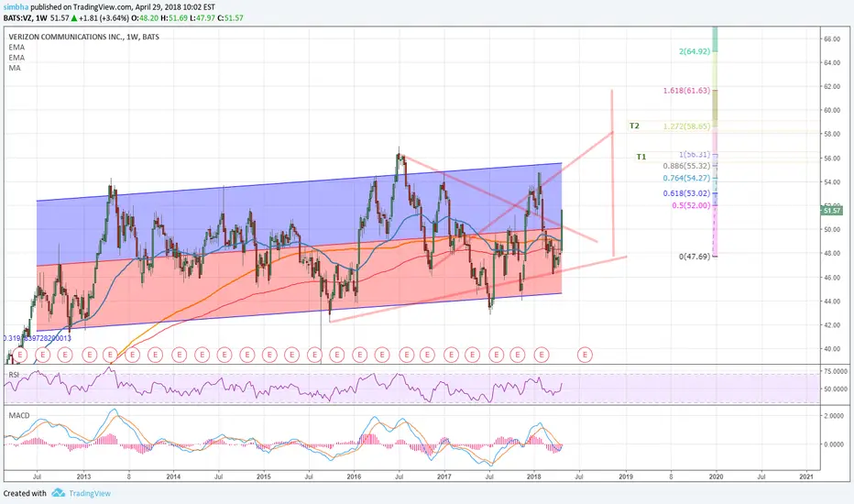Click the green 51.57 current price tag
The width and height of the screenshot is (854, 504).
pos(832,211)
